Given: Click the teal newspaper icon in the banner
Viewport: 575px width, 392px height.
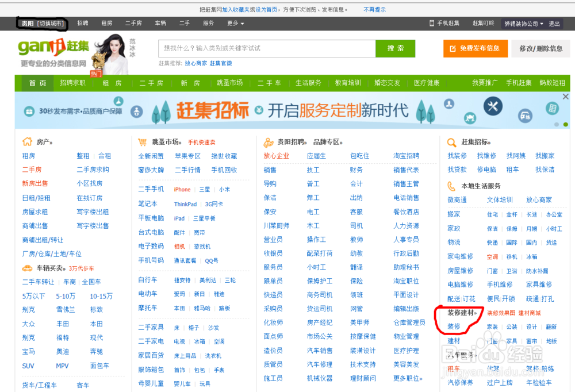Looking at the screenshot, I should tap(552, 108).
